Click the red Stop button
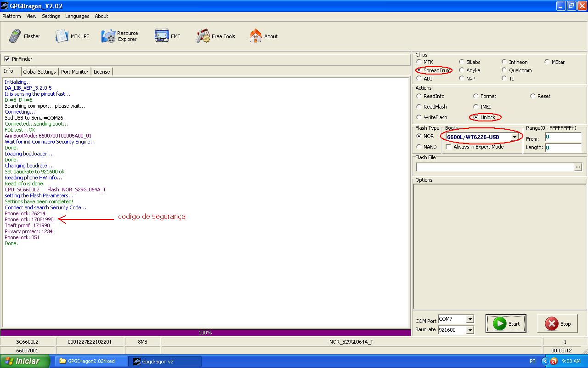 point(557,323)
